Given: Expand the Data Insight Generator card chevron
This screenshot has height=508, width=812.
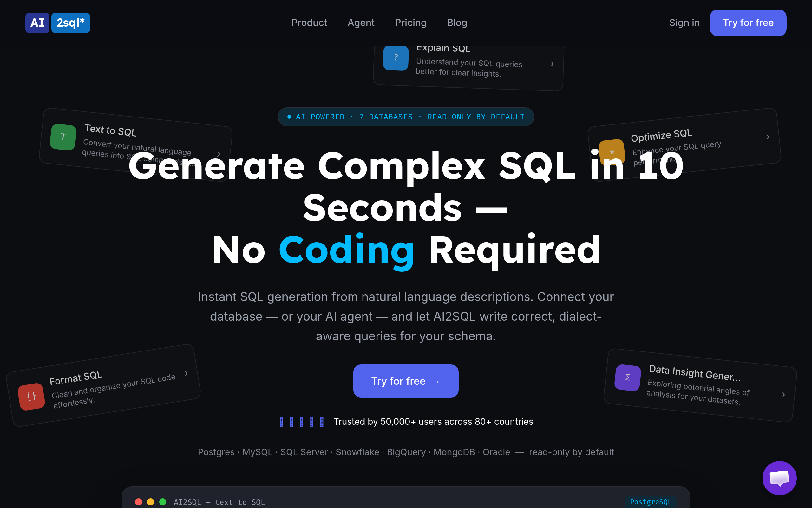Looking at the screenshot, I should (x=783, y=395).
